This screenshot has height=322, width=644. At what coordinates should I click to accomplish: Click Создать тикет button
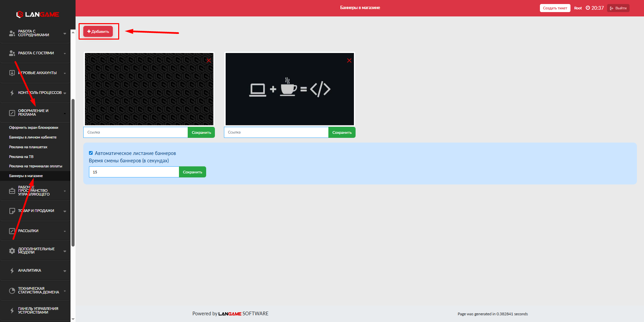click(x=555, y=8)
